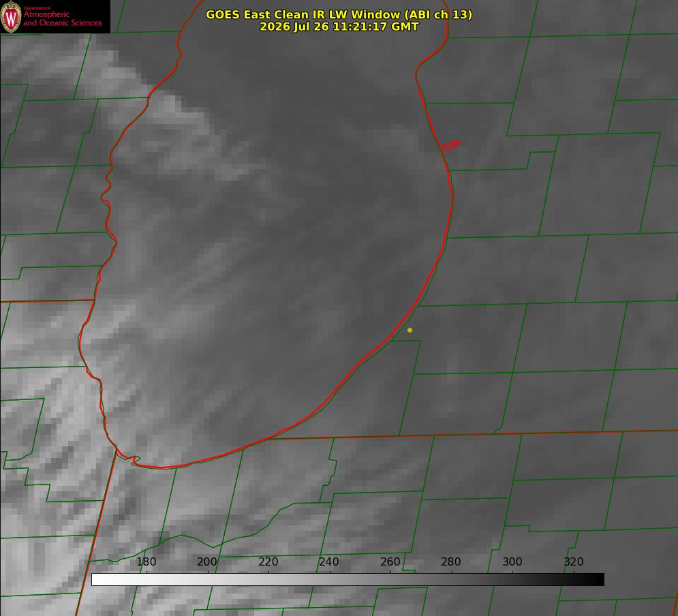This screenshot has width=678, height=616.
Task: Click the 320 colorbar label
Action: (x=574, y=561)
